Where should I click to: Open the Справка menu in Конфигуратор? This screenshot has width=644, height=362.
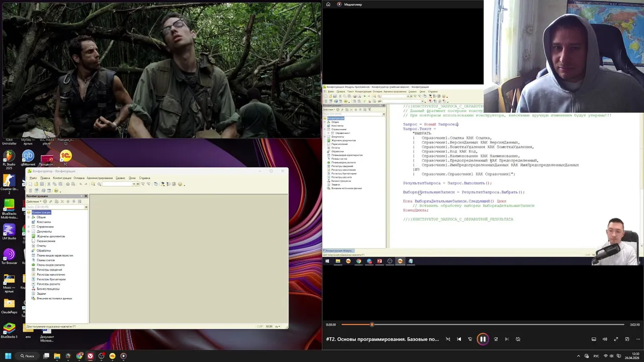click(144, 178)
